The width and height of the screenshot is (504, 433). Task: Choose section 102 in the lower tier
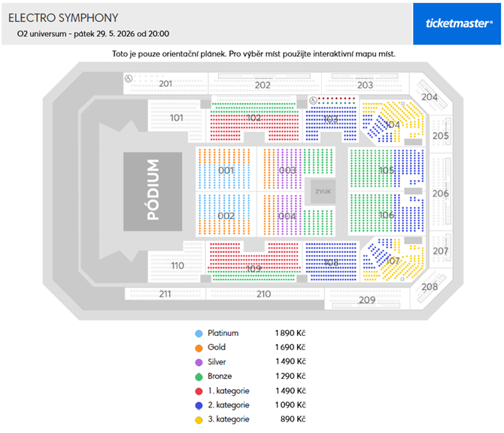point(253,118)
